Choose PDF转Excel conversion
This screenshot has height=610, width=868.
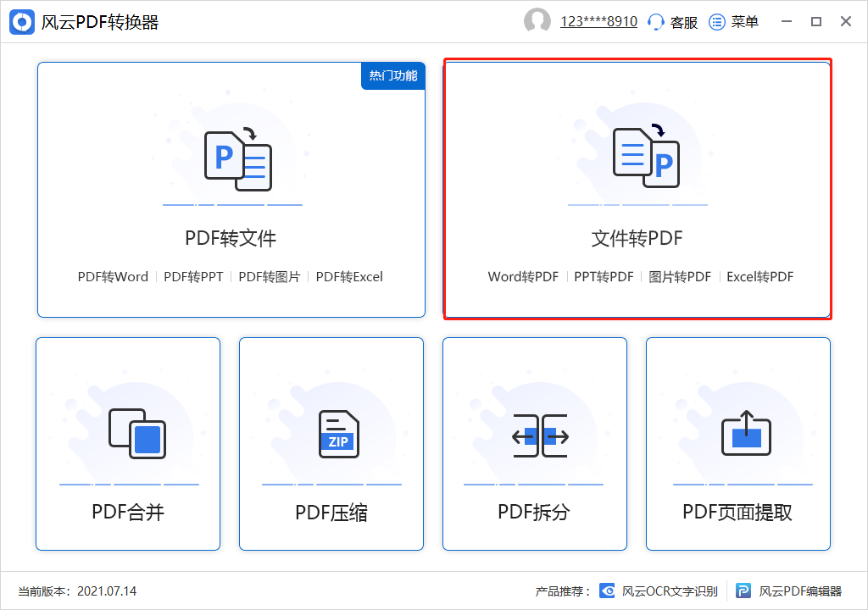click(x=349, y=277)
